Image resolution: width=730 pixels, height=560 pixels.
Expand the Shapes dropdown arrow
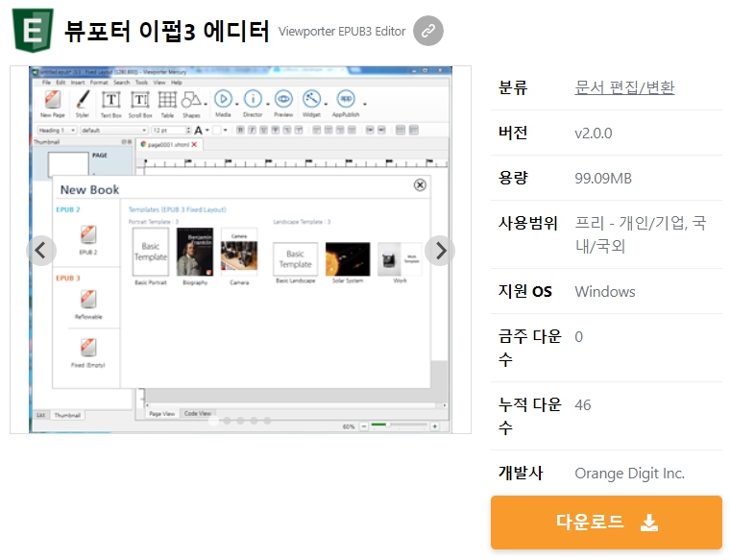(206, 104)
